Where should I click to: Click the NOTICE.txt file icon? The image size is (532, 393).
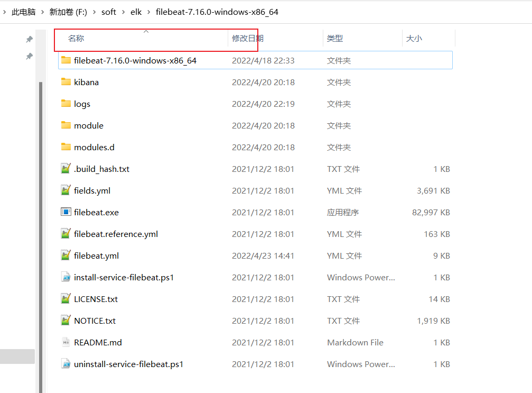[66, 321]
